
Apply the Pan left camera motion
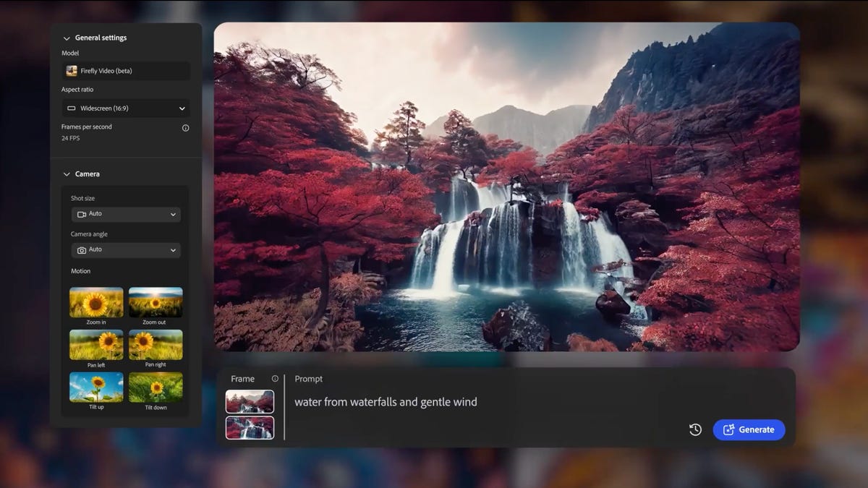click(x=95, y=344)
